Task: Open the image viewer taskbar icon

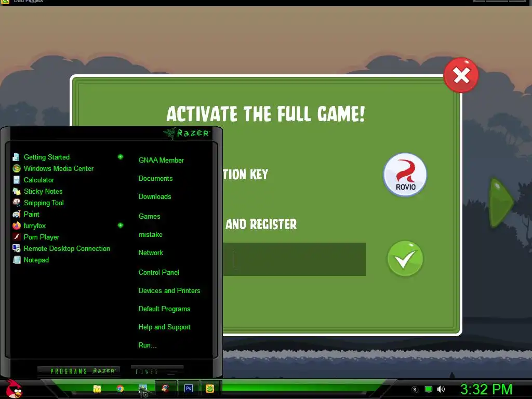Action: click(x=143, y=389)
